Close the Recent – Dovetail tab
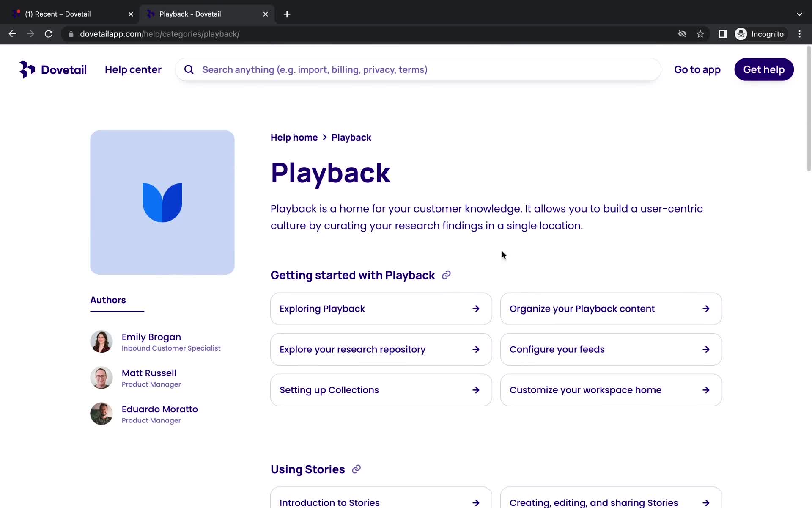812x508 pixels. click(x=131, y=14)
